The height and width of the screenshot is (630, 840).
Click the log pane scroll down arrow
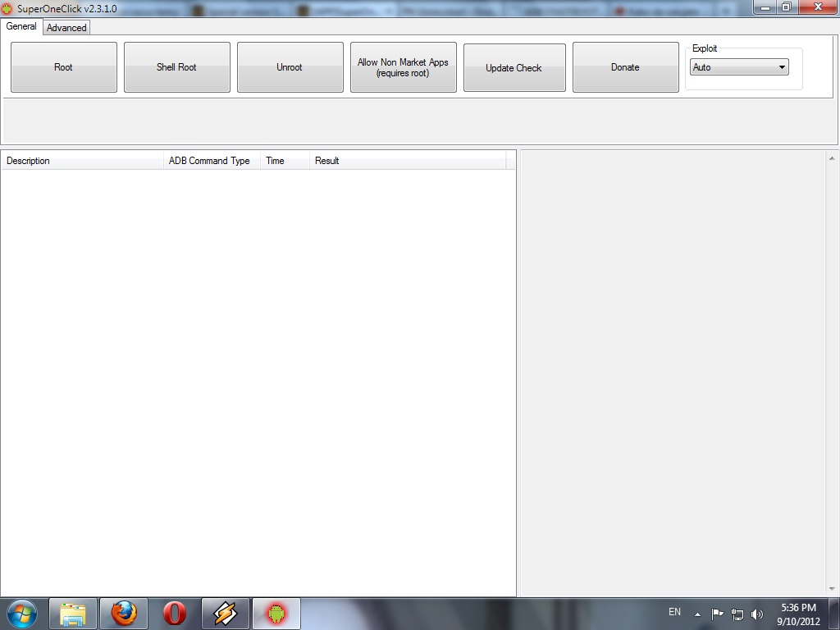[x=832, y=589]
